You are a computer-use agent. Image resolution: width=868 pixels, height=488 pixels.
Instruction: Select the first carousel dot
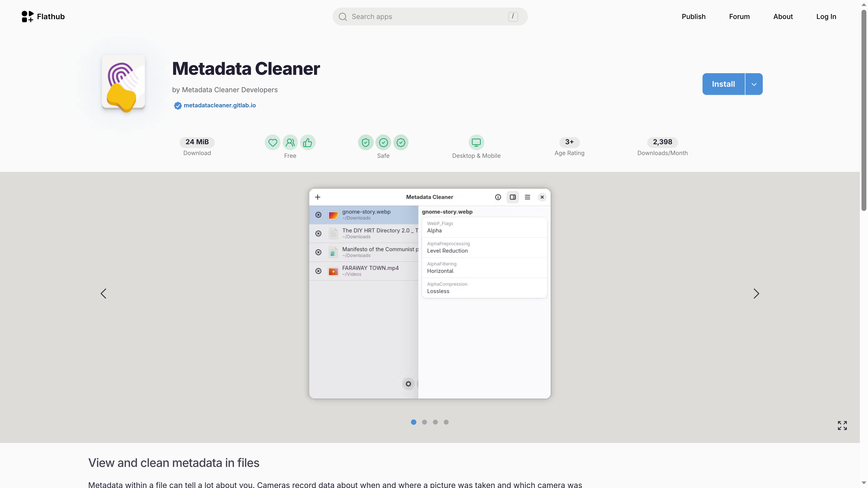413,422
